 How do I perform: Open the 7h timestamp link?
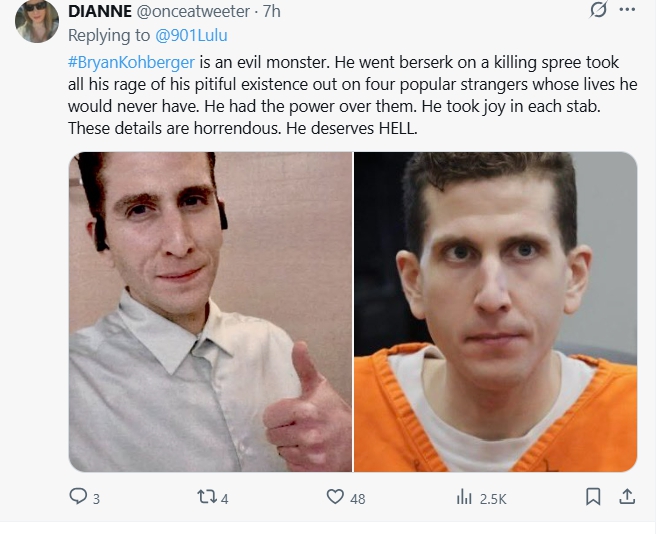(272, 11)
